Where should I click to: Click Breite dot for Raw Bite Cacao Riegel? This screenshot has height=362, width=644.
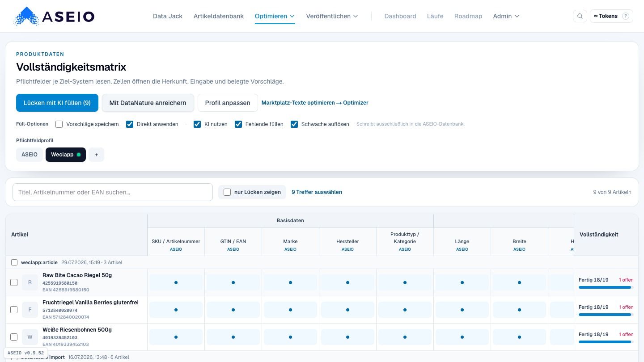(x=519, y=282)
